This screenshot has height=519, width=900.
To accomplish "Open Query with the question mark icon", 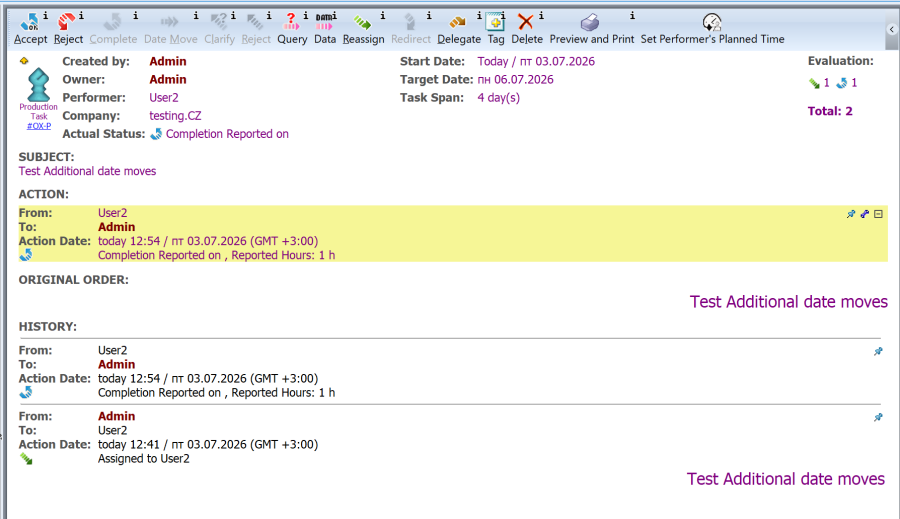I will click(292, 30).
